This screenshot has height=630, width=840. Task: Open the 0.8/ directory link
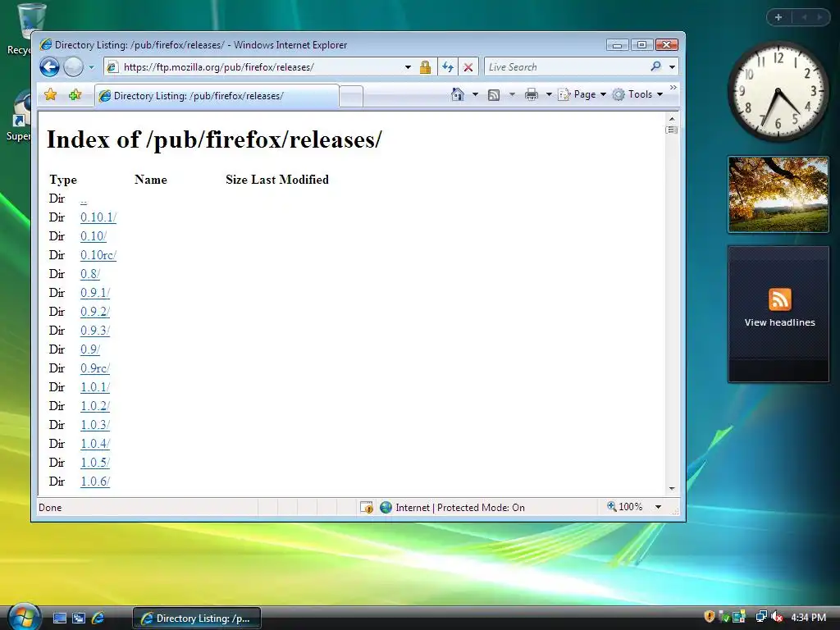pyautogui.click(x=90, y=274)
